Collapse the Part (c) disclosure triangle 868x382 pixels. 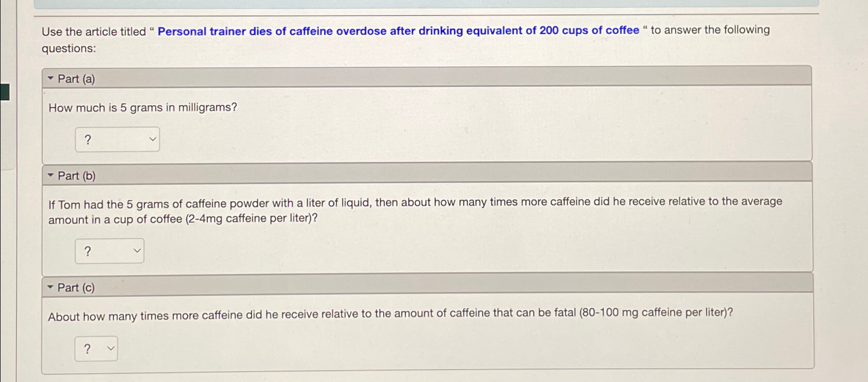[x=50, y=286]
